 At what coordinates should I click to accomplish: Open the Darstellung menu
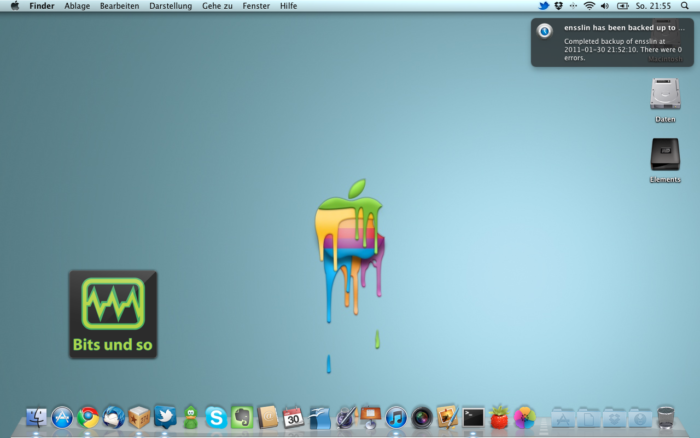[170, 6]
